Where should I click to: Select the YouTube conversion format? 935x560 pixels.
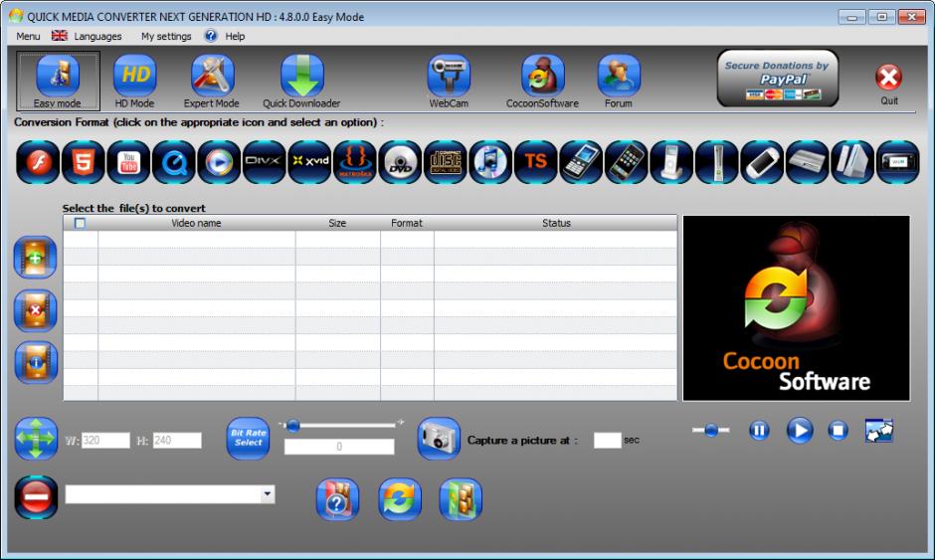[x=128, y=161]
